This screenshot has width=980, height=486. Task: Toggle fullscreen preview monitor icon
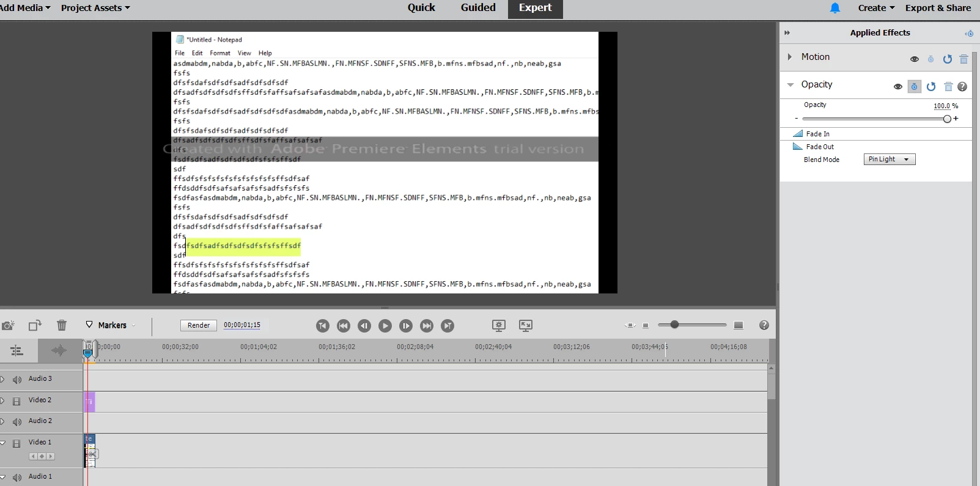526,326
